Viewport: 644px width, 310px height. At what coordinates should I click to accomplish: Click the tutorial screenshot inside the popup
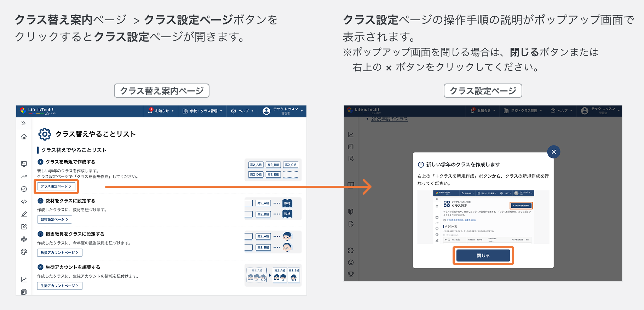pyautogui.click(x=483, y=217)
